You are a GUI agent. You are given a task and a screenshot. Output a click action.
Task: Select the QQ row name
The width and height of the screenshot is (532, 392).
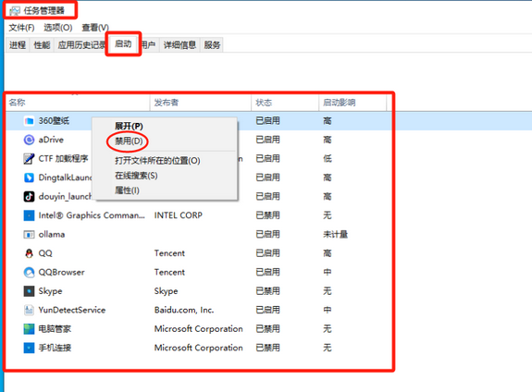coord(45,253)
